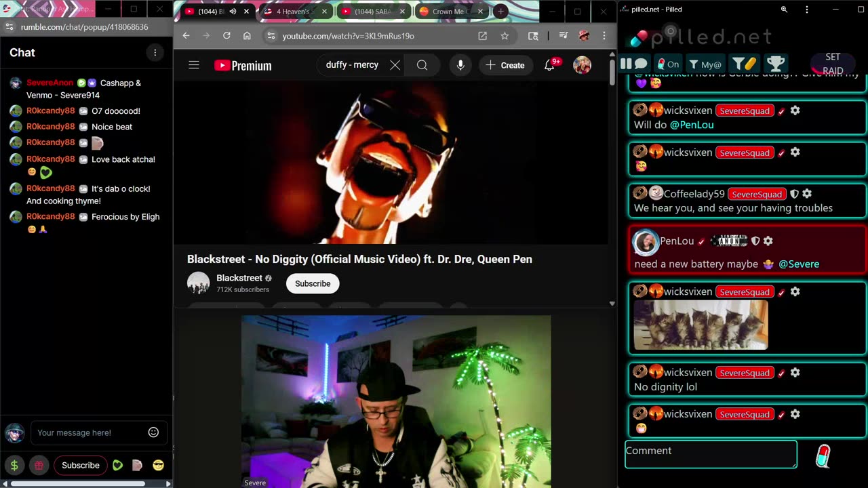Image resolution: width=868 pixels, height=488 pixels.
Task: Switch to the Crown Me tab
Action: click(x=450, y=12)
